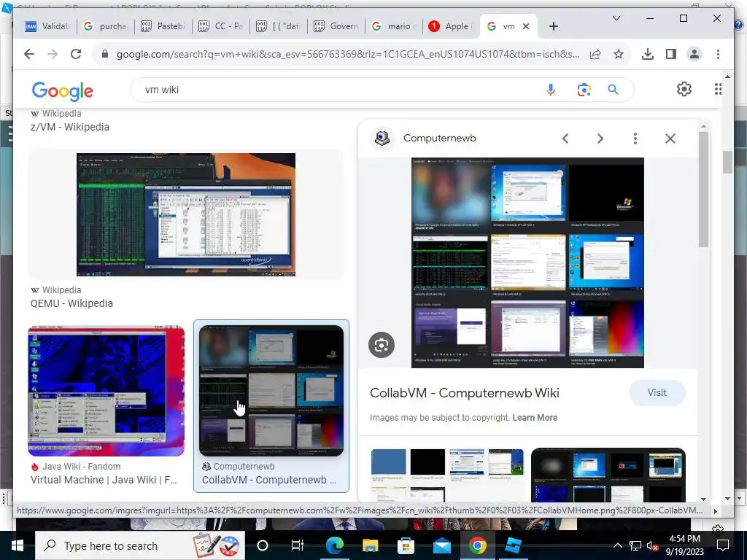The height and width of the screenshot is (560, 747).
Task: Open the Mail app from the taskbar
Action: point(441,545)
